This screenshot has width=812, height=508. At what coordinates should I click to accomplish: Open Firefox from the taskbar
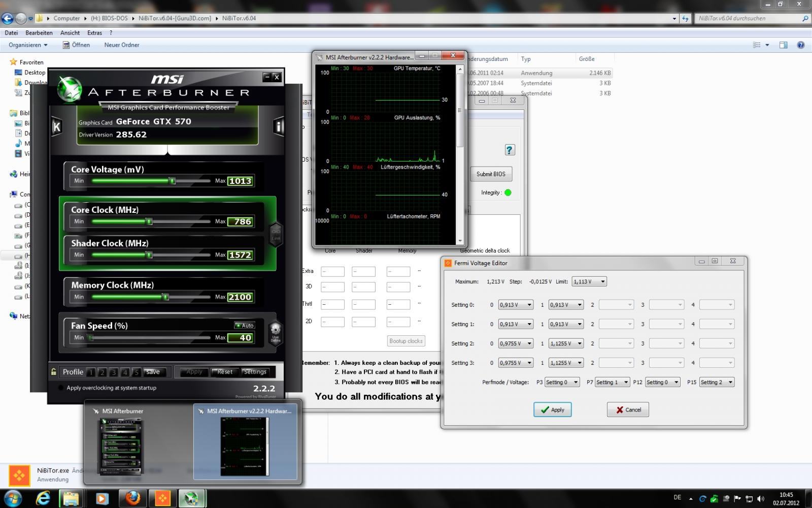[x=132, y=498]
